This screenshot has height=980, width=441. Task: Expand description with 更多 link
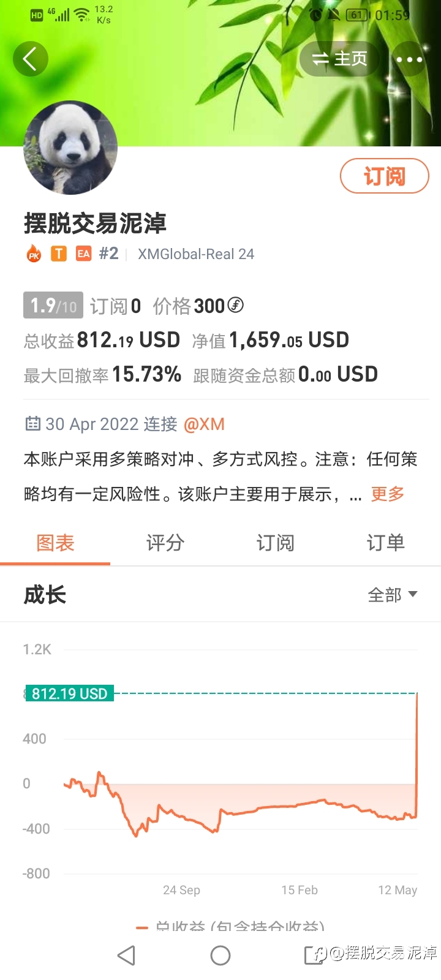click(388, 494)
